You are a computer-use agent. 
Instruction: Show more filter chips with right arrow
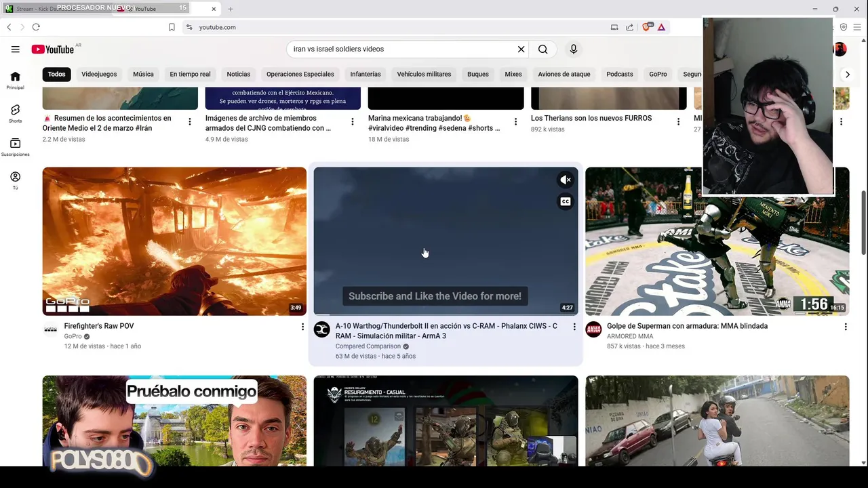[847, 75]
